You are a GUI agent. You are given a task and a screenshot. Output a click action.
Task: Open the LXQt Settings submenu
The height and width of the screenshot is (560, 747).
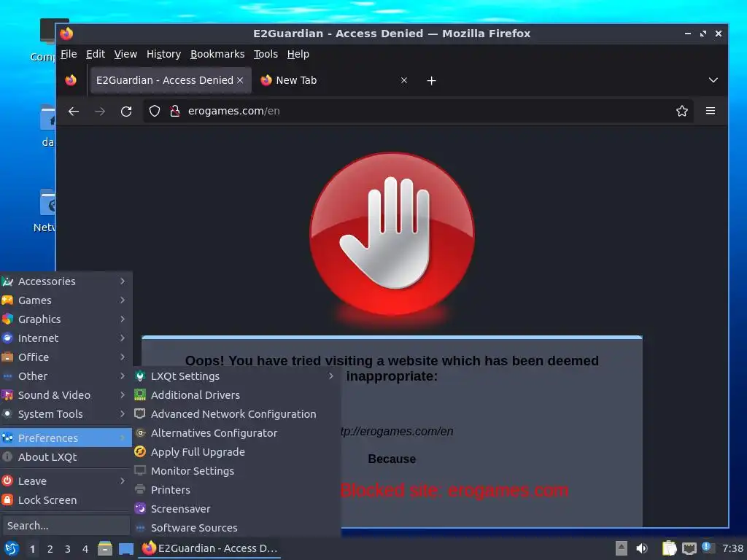click(x=236, y=376)
